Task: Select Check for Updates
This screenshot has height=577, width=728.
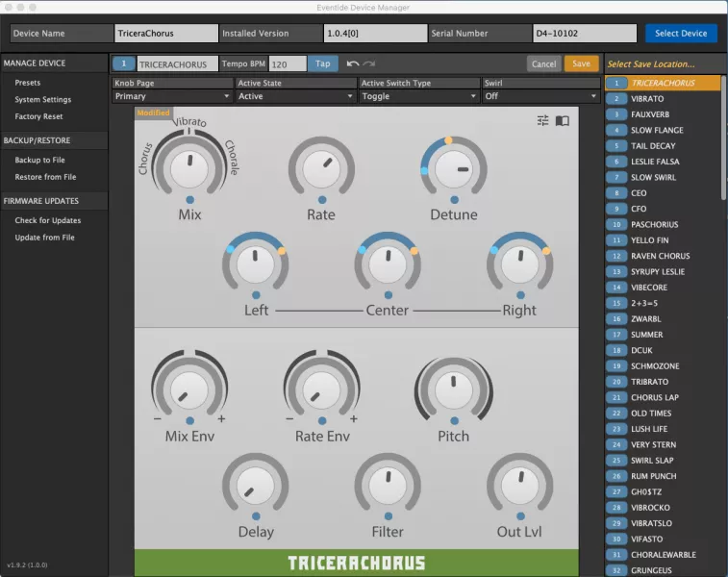Action: click(47, 220)
